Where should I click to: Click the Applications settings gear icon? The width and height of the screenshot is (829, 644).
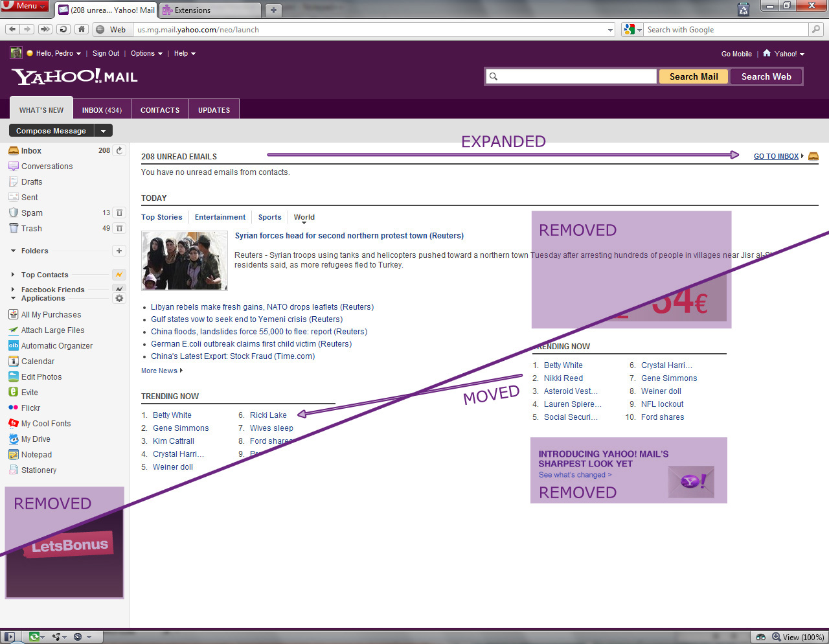pyautogui.click(x=119, y=298)
